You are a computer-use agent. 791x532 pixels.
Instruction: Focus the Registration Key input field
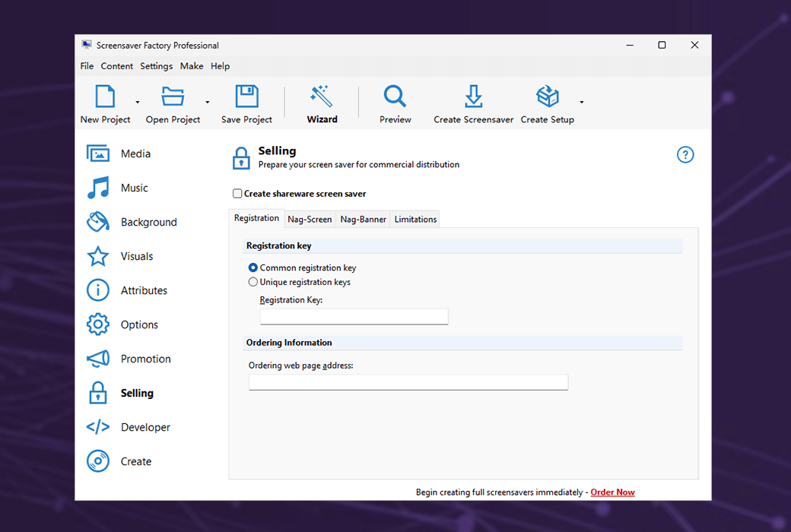pos(354,317)
